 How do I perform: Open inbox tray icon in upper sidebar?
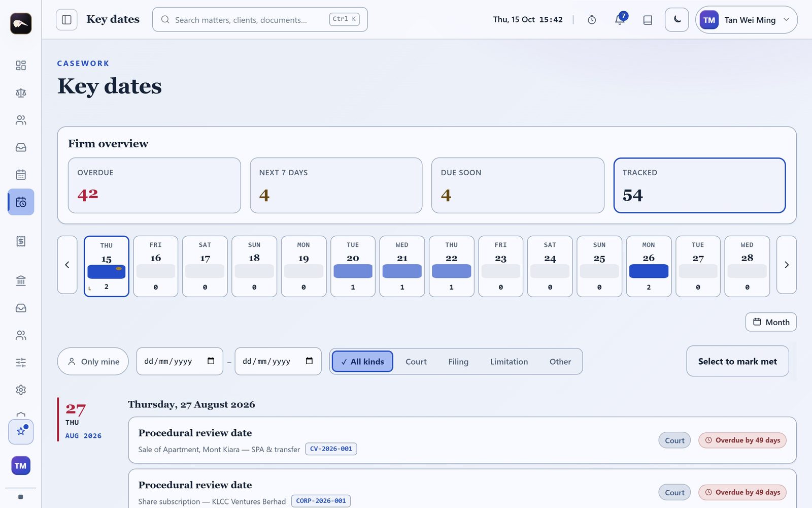tap(21, 147)
